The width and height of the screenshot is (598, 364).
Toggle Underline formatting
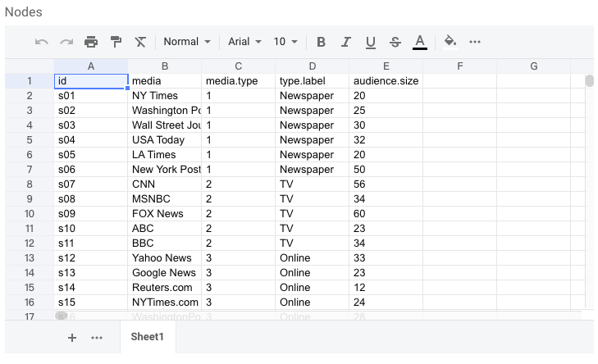pos(370,42)
